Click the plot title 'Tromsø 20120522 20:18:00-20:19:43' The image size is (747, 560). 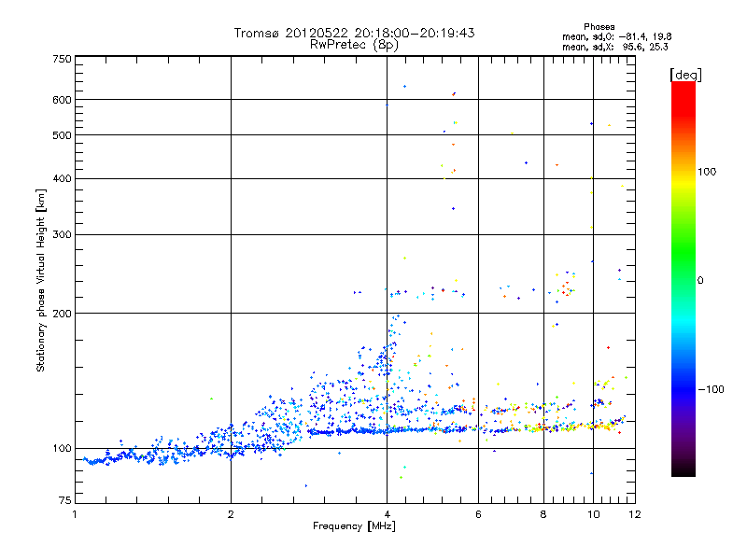pos(354,33)
